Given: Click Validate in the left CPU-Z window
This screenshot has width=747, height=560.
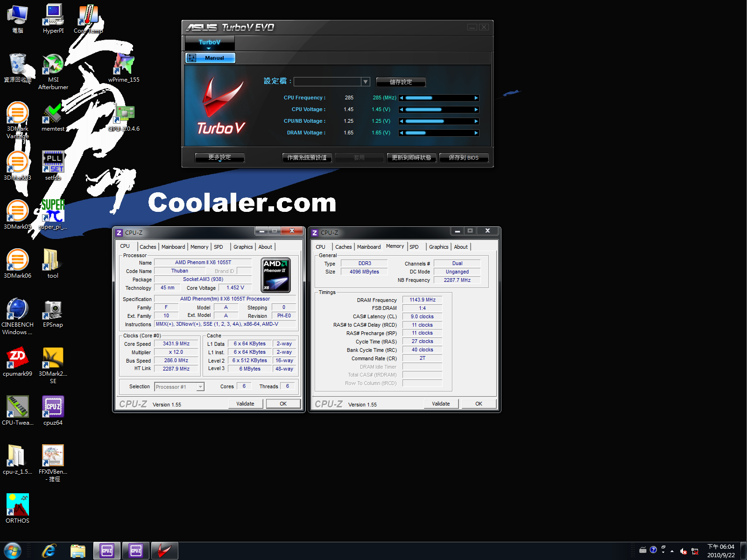Looking at the screenshot, I should 245,404.
